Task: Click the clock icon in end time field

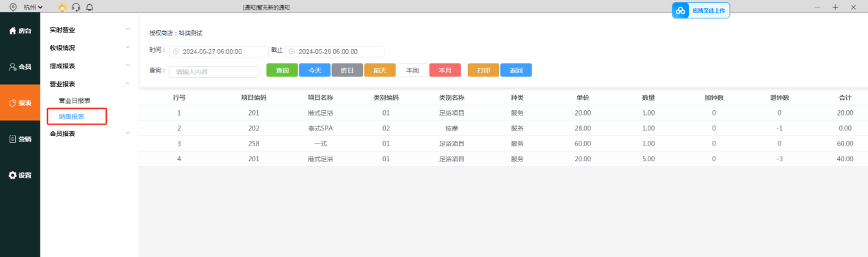Action: [291, 51]
